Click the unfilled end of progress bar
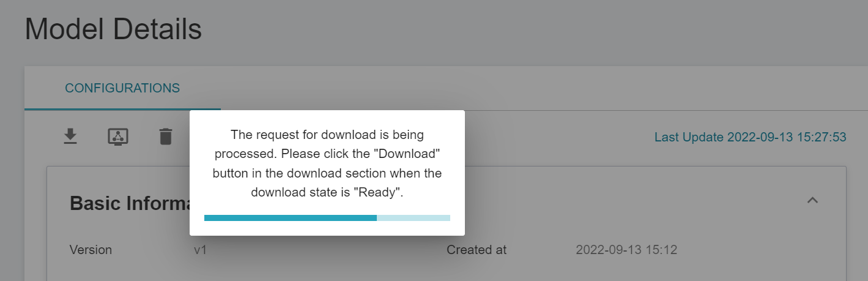Image resolution: width=868 pixels, height=281 pixels. pyautogui.click(x=414, y=218)
